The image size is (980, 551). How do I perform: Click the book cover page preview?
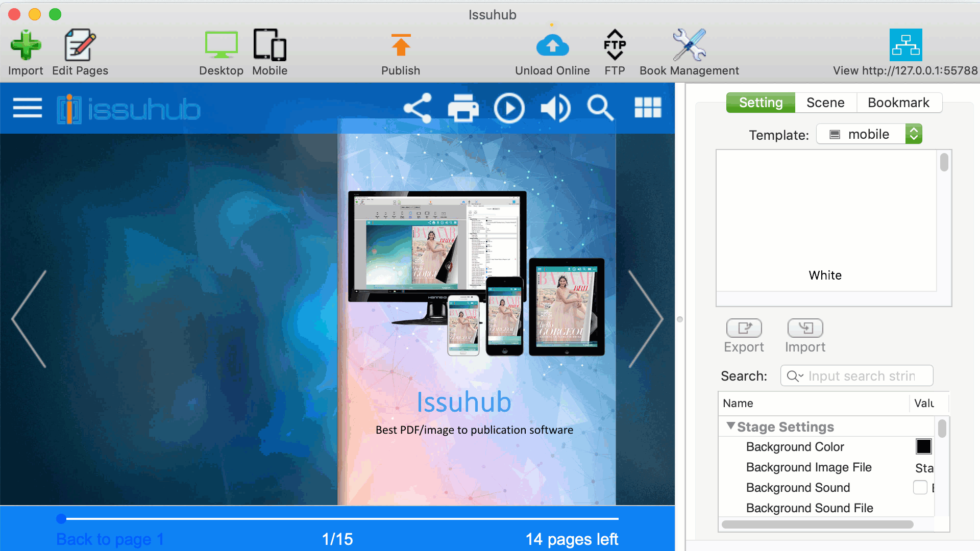pyautogui.click(x=477, y=312)
